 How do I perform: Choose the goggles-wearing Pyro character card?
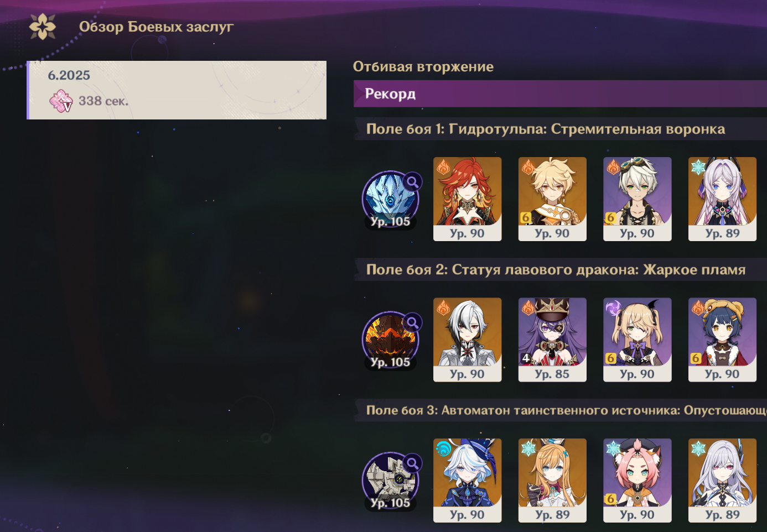[637, 199]
